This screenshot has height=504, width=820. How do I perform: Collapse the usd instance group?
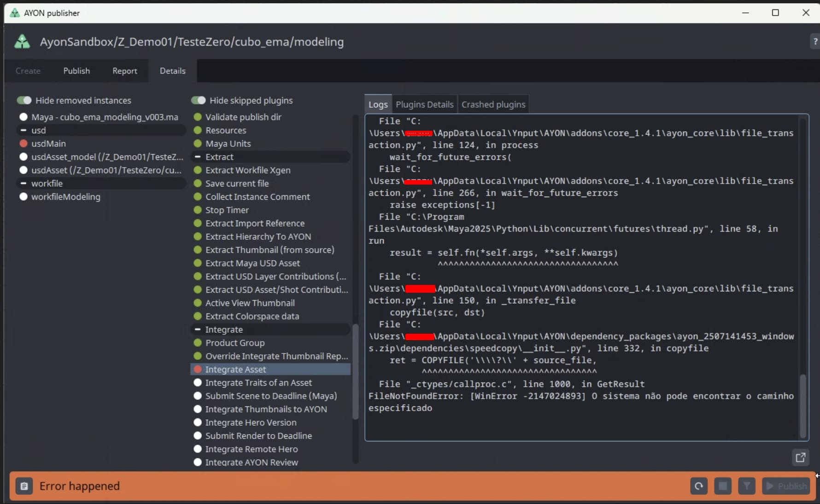tap(23, 130)
